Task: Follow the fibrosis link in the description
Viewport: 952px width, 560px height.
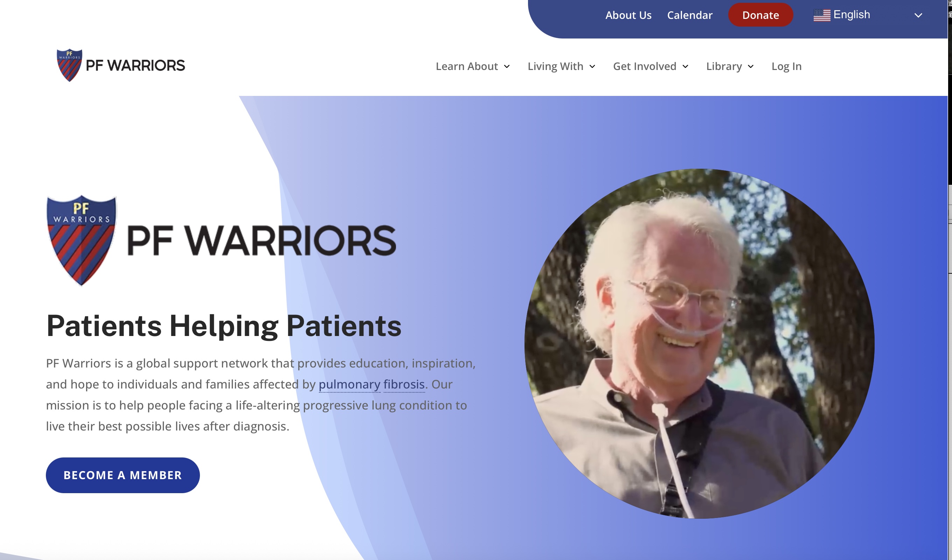Action: tap(404, 384)
